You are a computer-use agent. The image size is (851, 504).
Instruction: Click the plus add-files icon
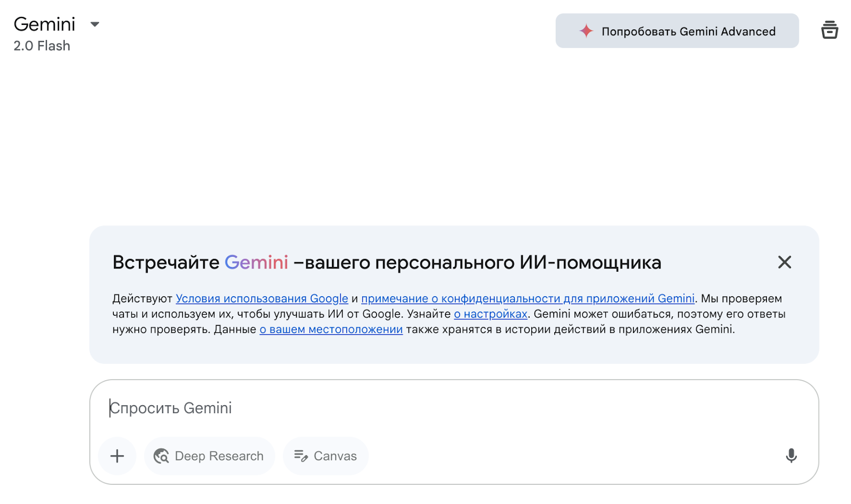point(117,456)
